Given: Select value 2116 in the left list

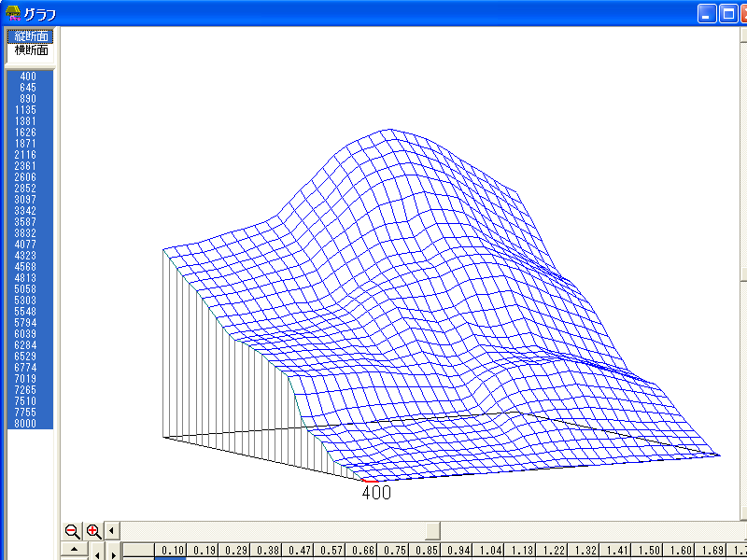Looking at the screenshot, I should (x=30, y=155).
